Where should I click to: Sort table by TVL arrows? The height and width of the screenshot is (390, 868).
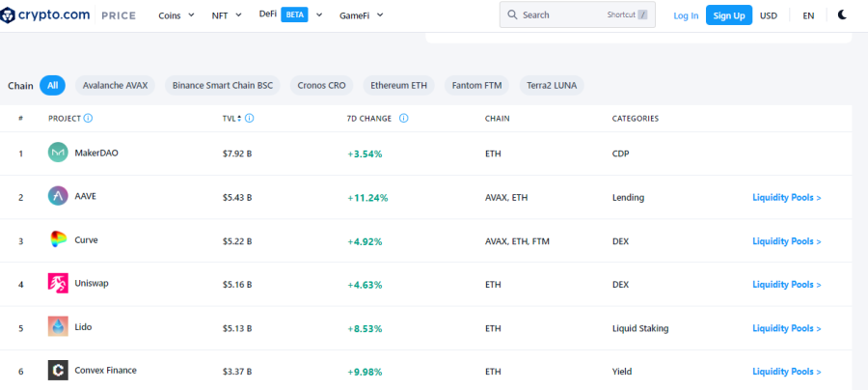coord(239,118)
